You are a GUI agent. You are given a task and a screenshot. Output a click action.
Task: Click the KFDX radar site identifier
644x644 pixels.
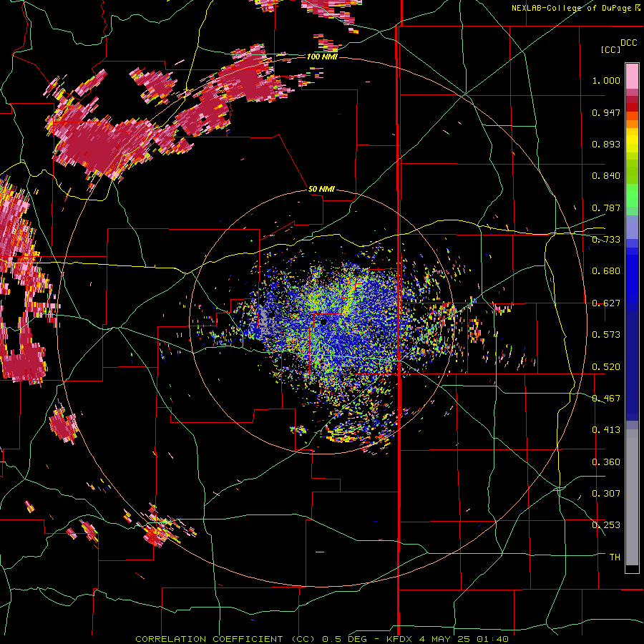click(x=399, y=639)
